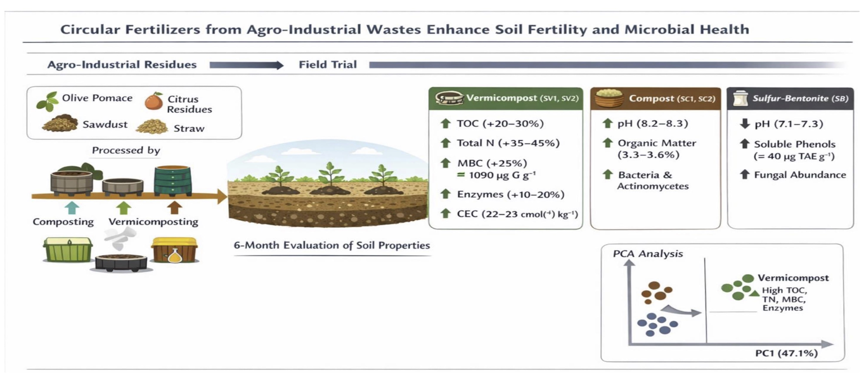
Task: Select the straw pile icon
Action: (152, 127)
